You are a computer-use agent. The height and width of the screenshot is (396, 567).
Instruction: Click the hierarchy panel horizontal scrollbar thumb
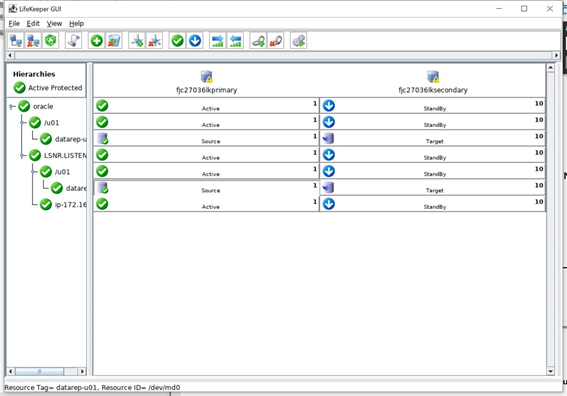click(39, 371)
